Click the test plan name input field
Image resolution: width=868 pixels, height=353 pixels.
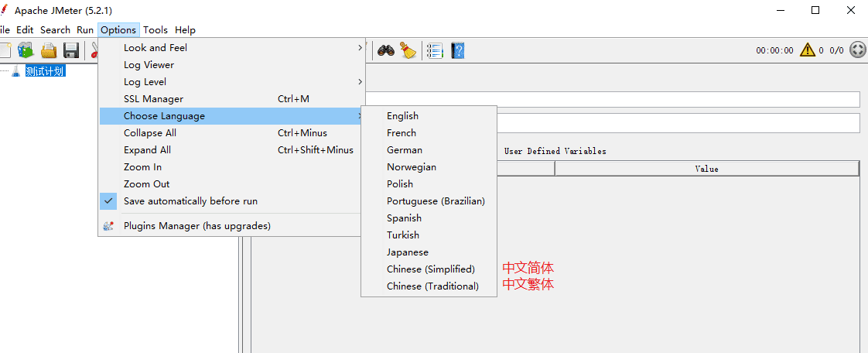click(612, 99)
